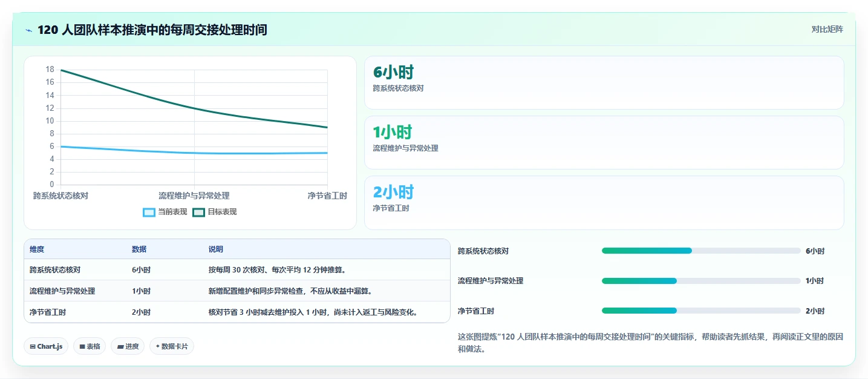Select the 6小时 跨系统状态核对 data card
This screenshot has width=868, height=379.
point(604,82)
